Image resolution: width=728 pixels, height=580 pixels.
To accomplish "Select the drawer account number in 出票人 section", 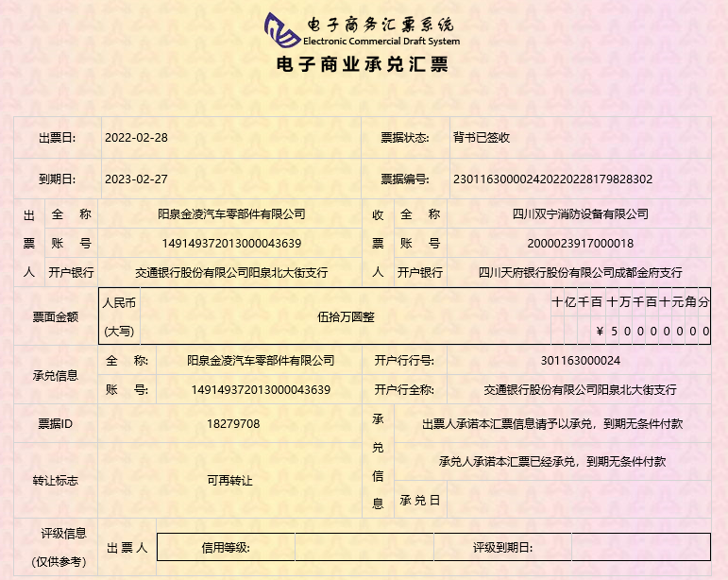I will (231, 243).
